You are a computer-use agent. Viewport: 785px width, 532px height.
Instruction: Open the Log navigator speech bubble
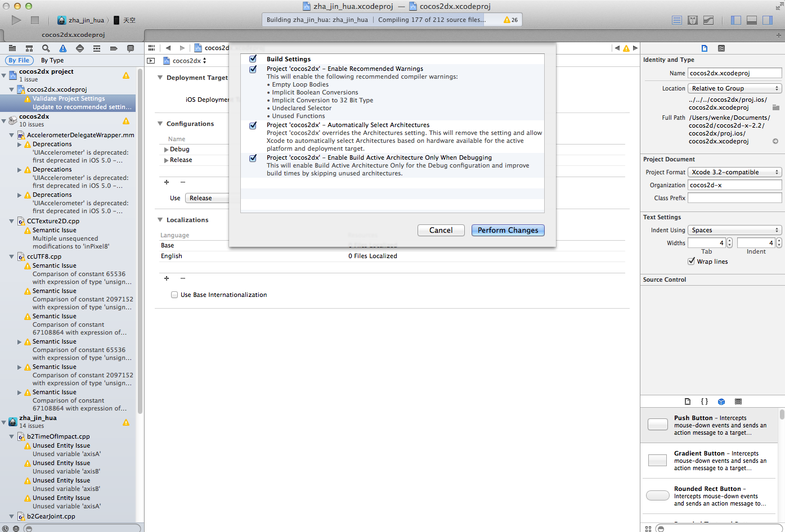tap(131, 48)
